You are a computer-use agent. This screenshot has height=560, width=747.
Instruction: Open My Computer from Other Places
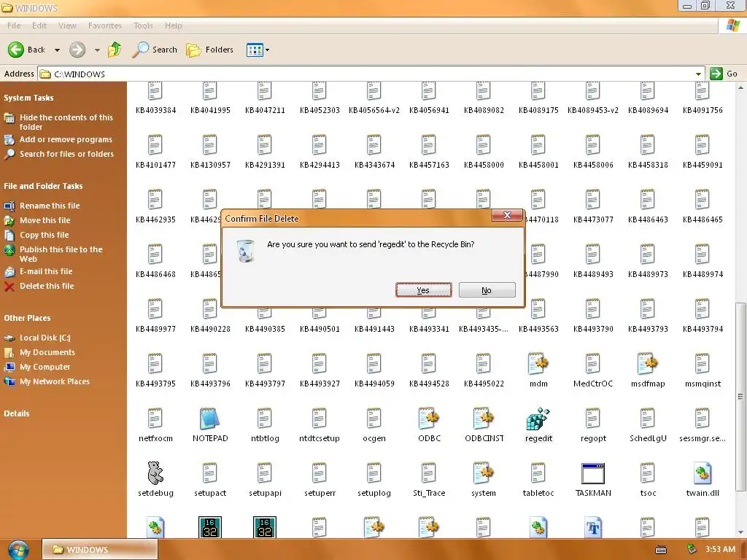tap(44, 367)
